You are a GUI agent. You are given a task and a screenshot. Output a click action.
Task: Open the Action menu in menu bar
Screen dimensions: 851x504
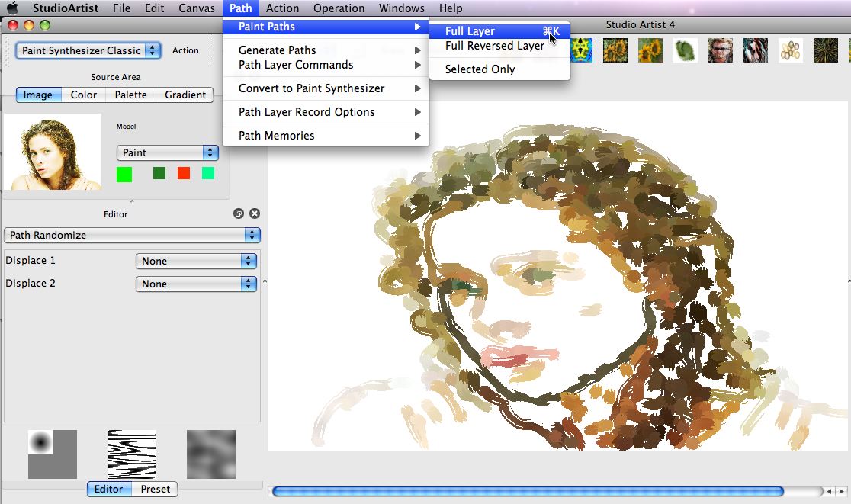click(282, 8)
